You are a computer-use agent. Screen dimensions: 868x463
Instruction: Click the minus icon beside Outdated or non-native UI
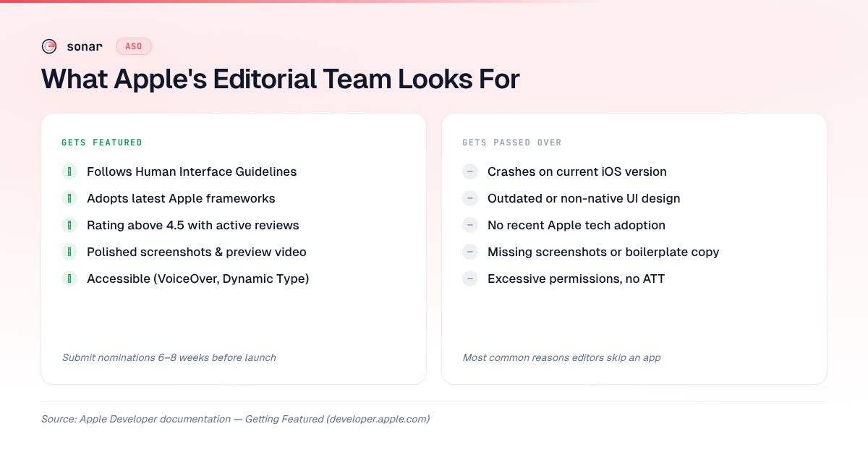coord(470,198)
